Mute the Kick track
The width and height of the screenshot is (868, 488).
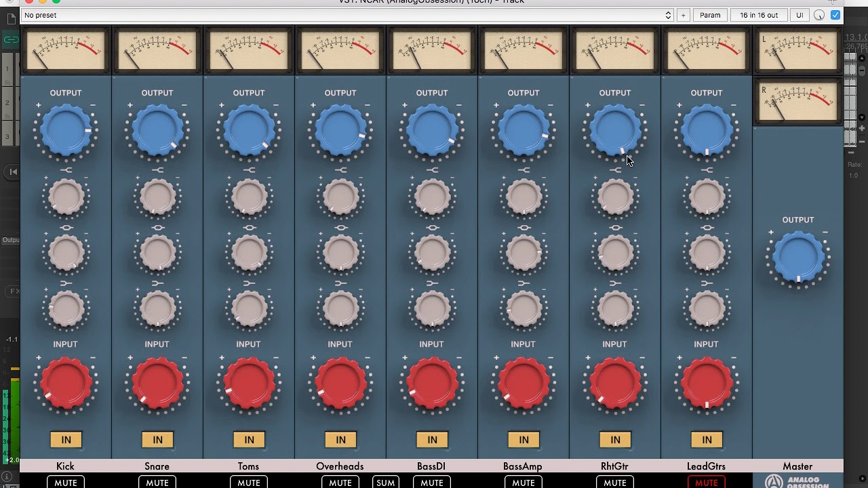[x=66, y=483]
